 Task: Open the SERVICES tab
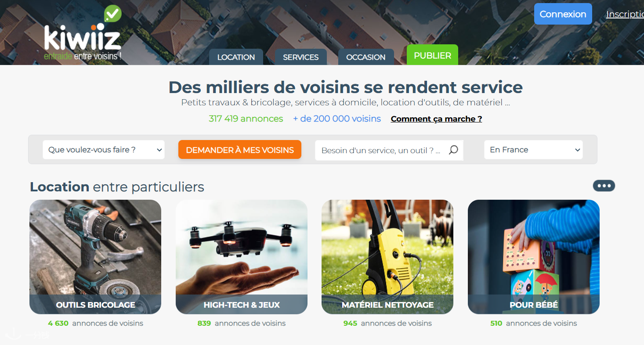(x=301, y=57)
